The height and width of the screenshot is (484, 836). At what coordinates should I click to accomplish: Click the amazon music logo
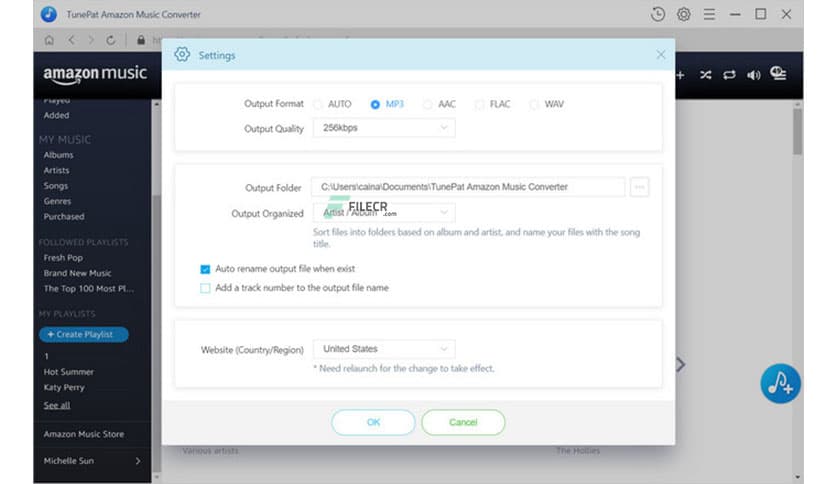tap(95, 75)
